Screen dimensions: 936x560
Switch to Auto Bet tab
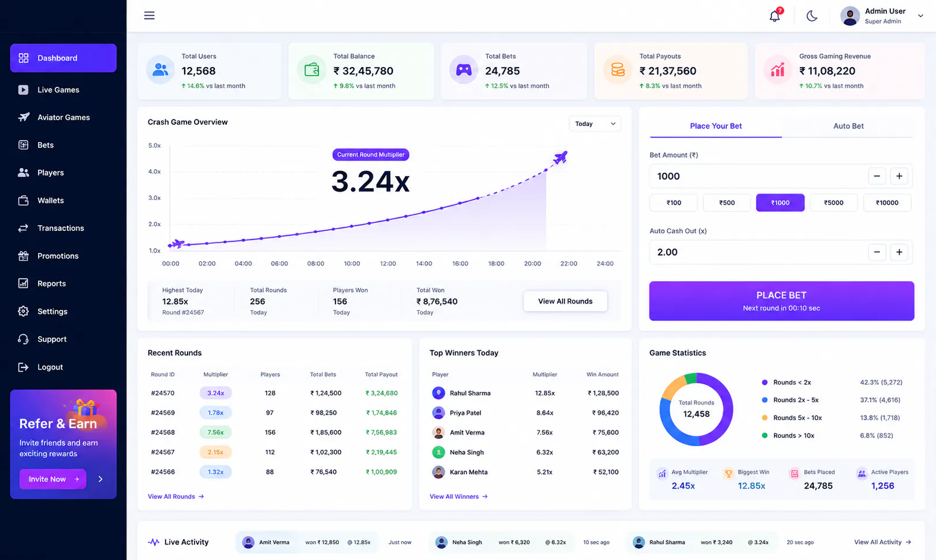coord(848,126)
